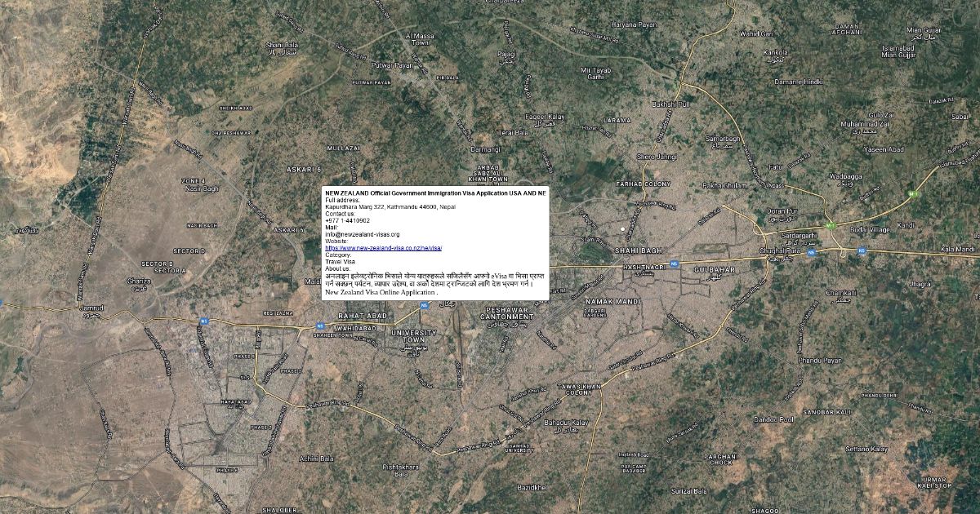Click the N5 shield left of Shaheen Town
This screenshot has width=980, height=514.
click(x=321, y=328)
